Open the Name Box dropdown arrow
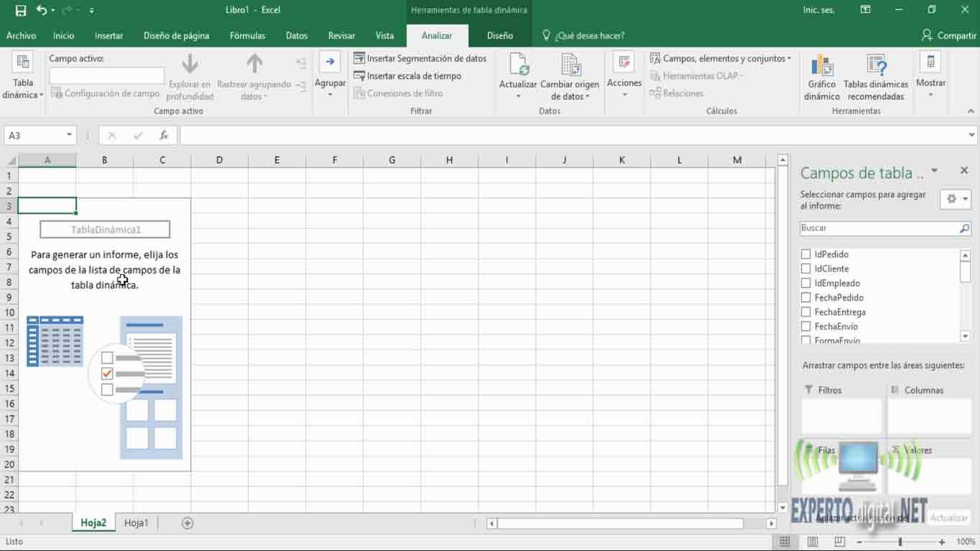Viewport: 980px width, 551px height. 70,136
